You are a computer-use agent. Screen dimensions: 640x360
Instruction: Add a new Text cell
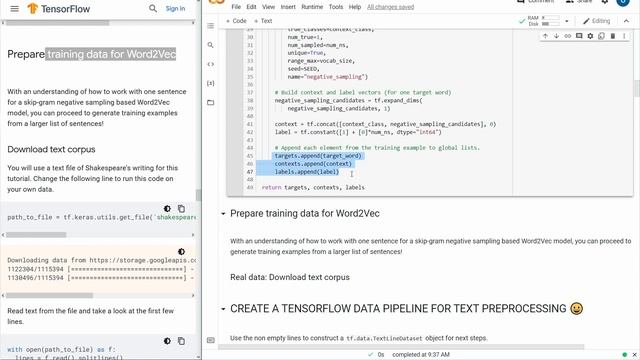coord(263,21)
